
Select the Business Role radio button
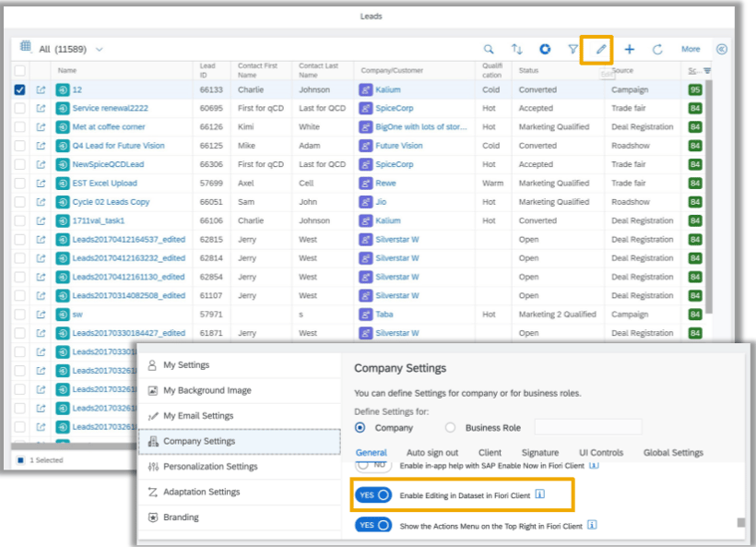450,427
